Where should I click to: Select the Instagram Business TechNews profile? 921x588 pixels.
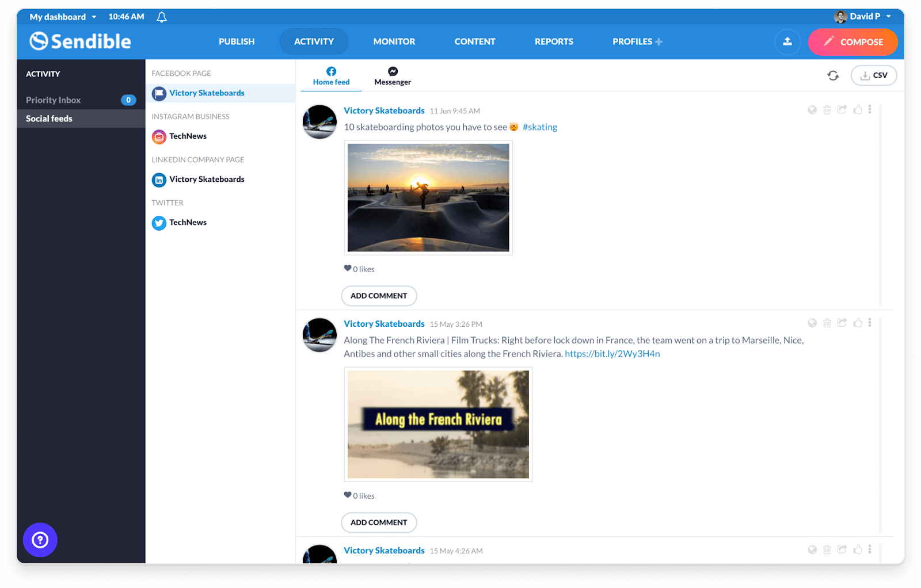[x=187, y=136]
